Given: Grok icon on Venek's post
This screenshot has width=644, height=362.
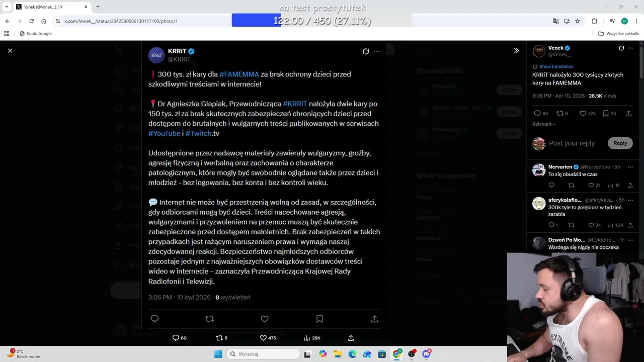Looking at the screenshot, I should pos(621,48).
